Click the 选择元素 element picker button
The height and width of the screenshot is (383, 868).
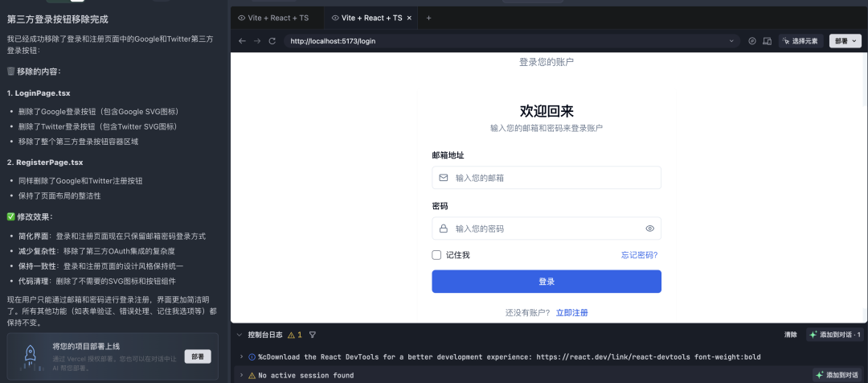tap(801, 41)
